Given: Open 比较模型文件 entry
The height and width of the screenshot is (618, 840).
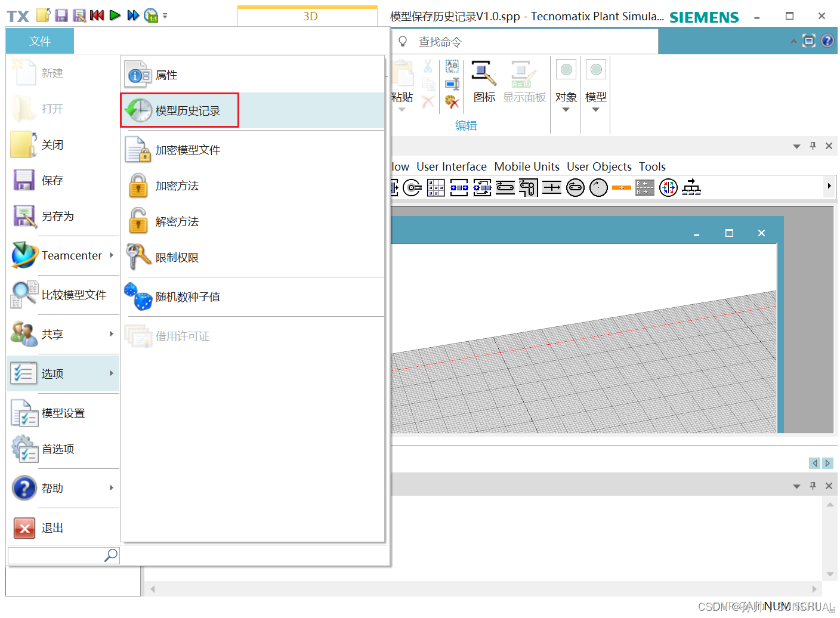Looking at the screenshot, I should [63, 295].
